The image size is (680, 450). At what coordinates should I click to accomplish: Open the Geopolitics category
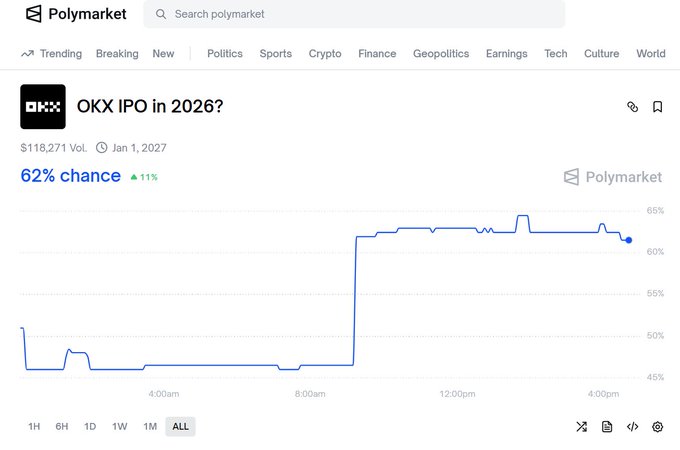tap(441, 54)
